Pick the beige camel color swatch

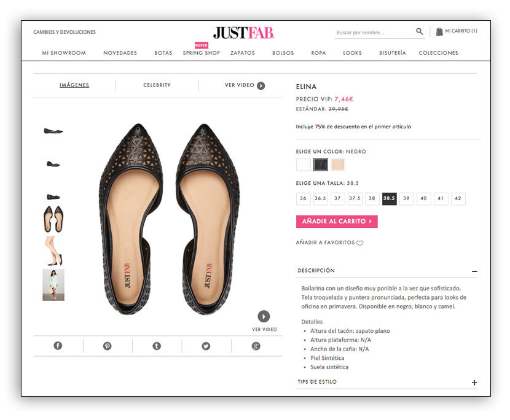pyautogui.click(x=338, y=165)
